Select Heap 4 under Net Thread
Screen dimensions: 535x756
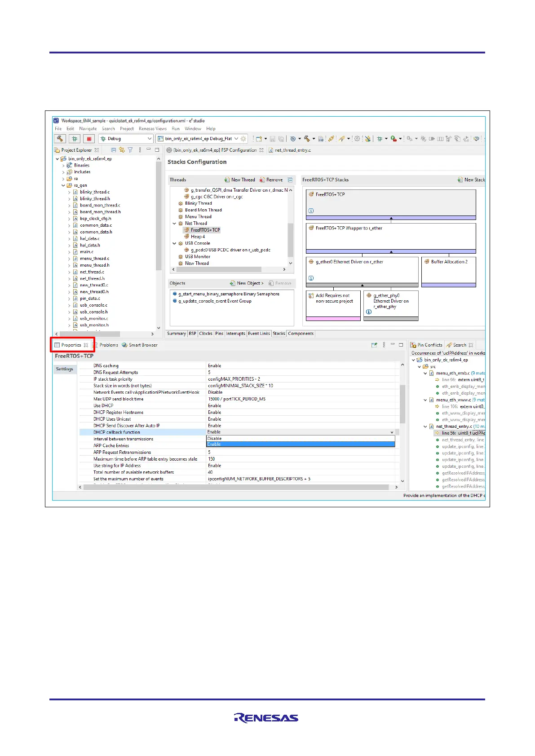tap(198, 237)
